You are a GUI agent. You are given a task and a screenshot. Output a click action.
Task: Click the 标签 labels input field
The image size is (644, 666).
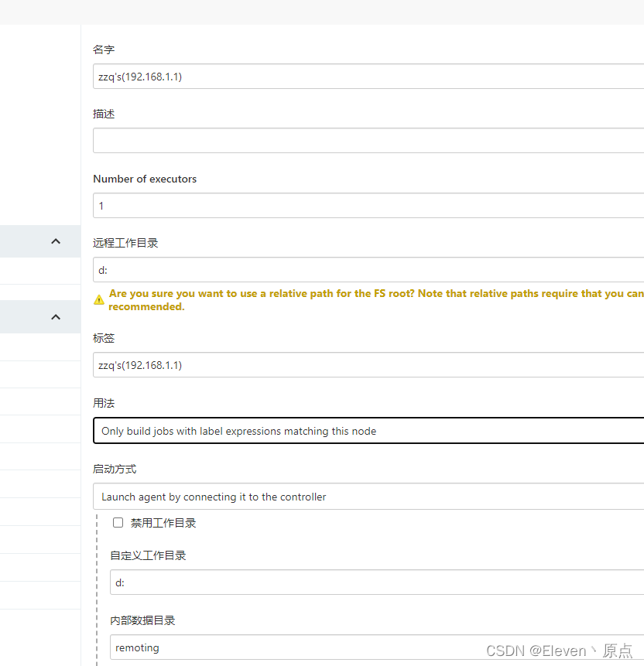click(368, 365)
